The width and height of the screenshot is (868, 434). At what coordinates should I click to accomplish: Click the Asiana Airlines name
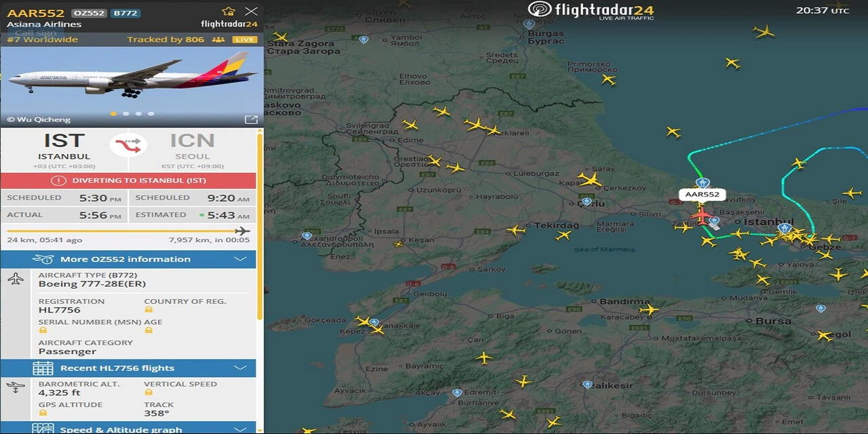tap(44, 24)
